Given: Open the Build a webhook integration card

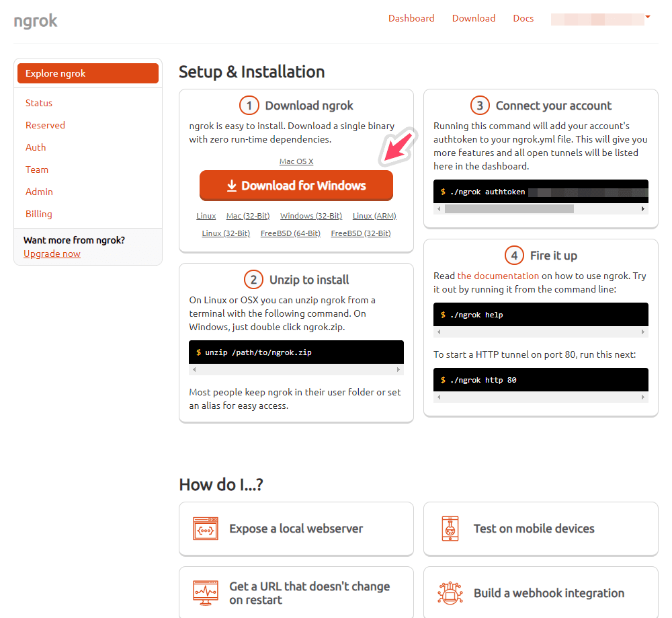Looking at the screenshot, I should click(541, 592).
